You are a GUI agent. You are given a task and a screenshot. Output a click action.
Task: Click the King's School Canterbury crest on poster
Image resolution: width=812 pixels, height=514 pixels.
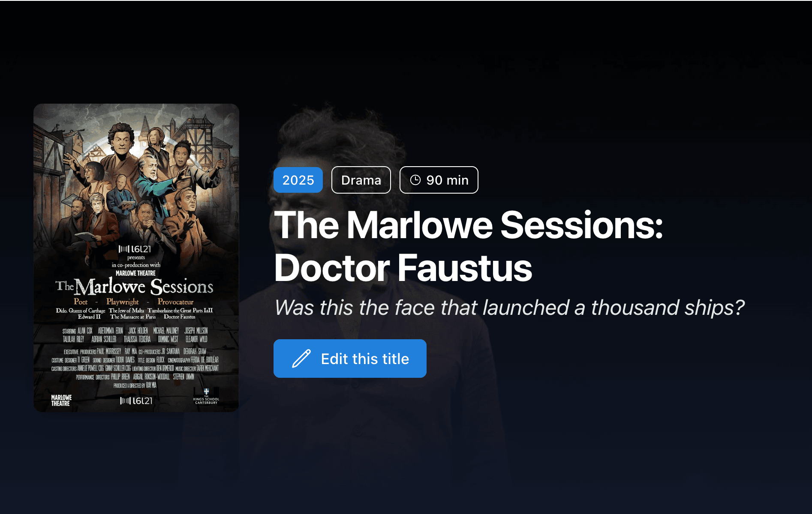[x=206, y=396]
